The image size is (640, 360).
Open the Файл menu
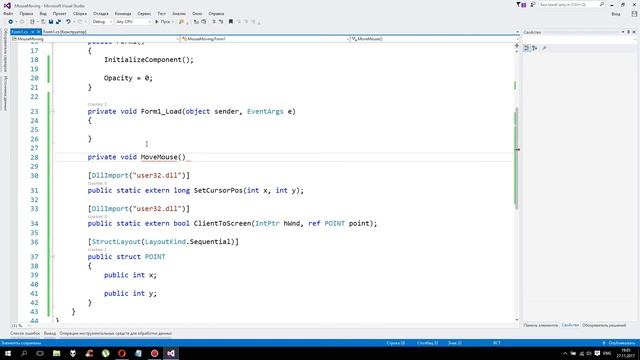[8, 13]
